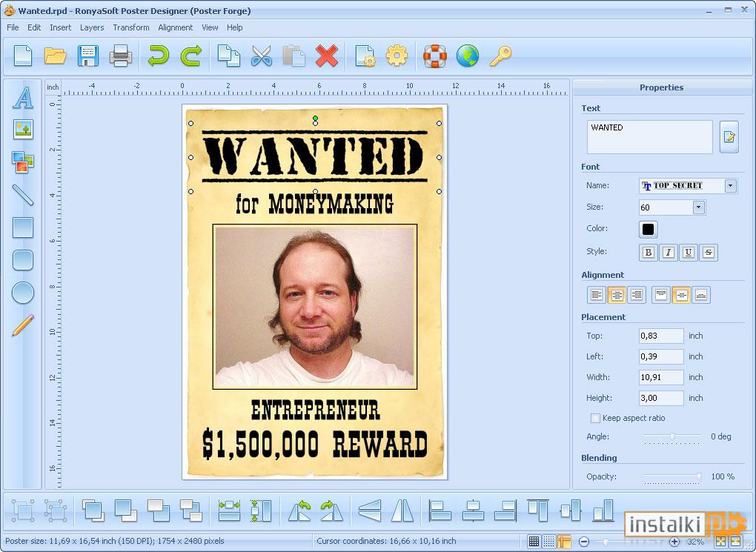756x552 pixels.
Task: Bring selected object to front
Action: [93, 510]
